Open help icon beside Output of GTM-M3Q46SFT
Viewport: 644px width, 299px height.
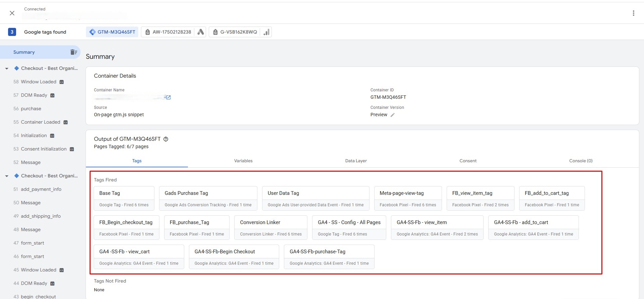pos(165,139)
